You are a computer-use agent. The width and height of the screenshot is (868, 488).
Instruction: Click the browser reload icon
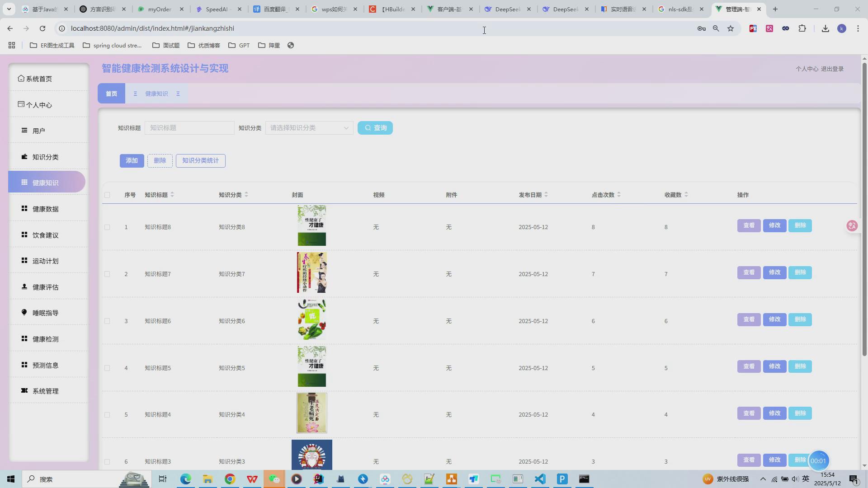(x=42, y=28)
